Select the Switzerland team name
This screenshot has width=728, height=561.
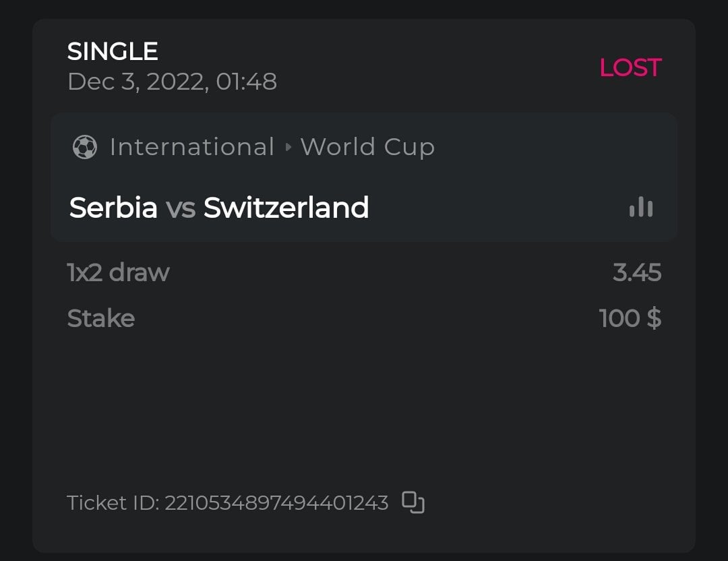(286, 208)
